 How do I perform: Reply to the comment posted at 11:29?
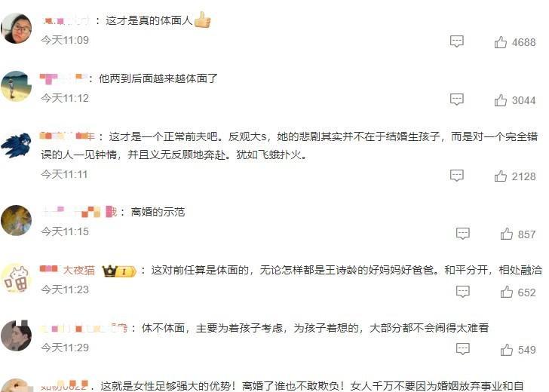(x=462, y=349)
